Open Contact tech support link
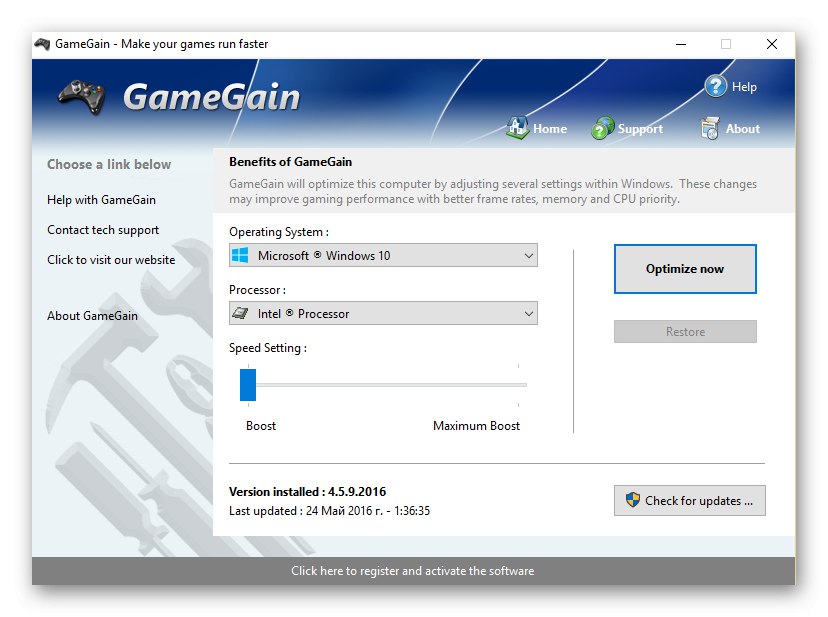This screenshot has width=828, height=617. point(103,230)
